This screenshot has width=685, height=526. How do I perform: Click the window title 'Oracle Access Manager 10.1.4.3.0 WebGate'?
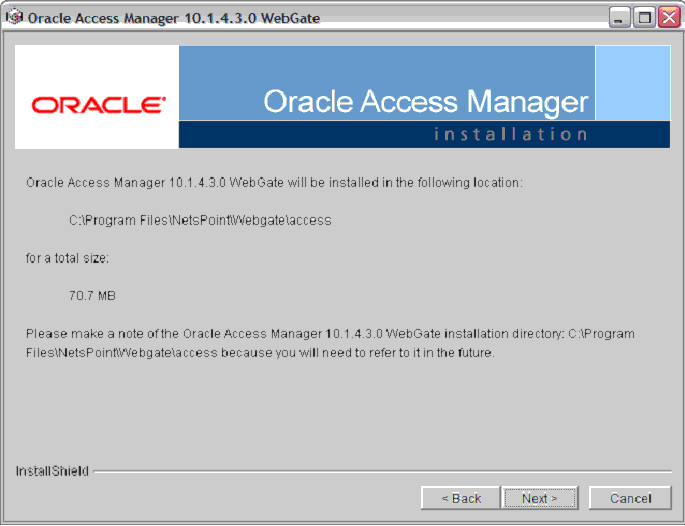tap(174, 18)
